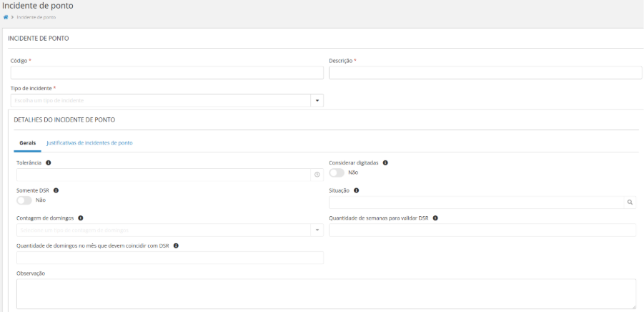
Task: Click the info icon beside Situação
Action: coord(357,191)
